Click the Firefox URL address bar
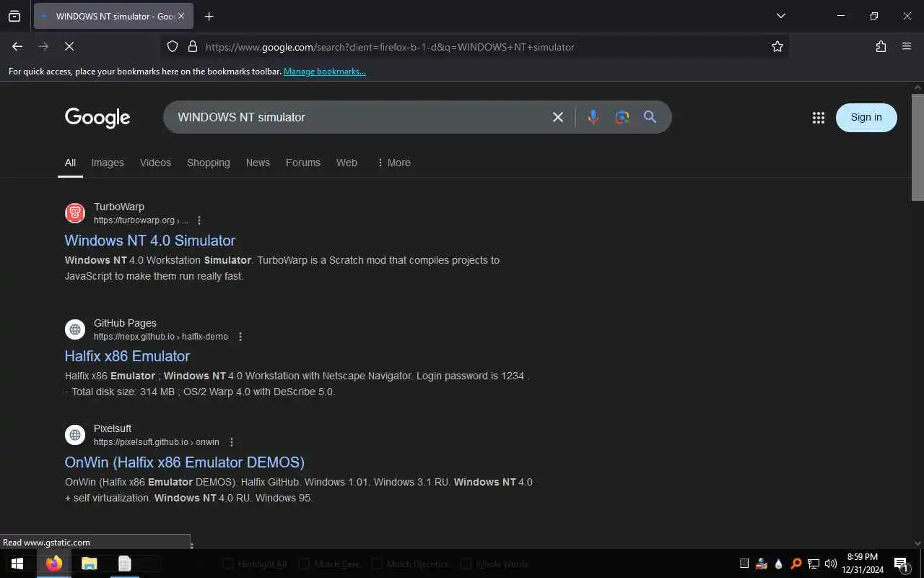 click(x=476, y=46)
